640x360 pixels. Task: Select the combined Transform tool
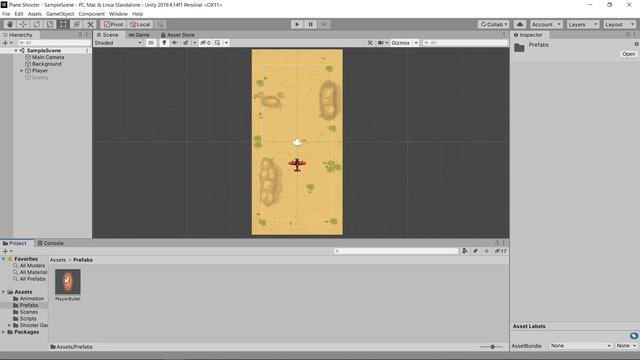click(x=77, y=24)
